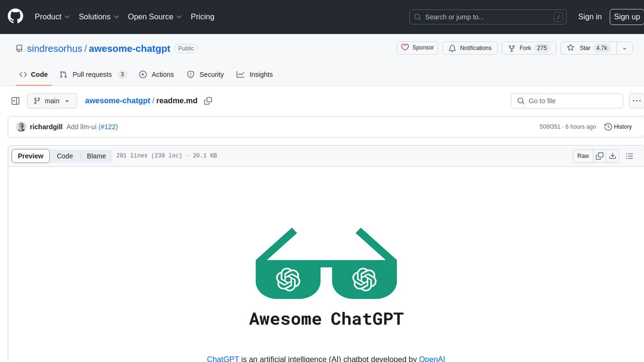
Task: Open the awesome-chatgpt repository title link
Action: coord(129,48)
